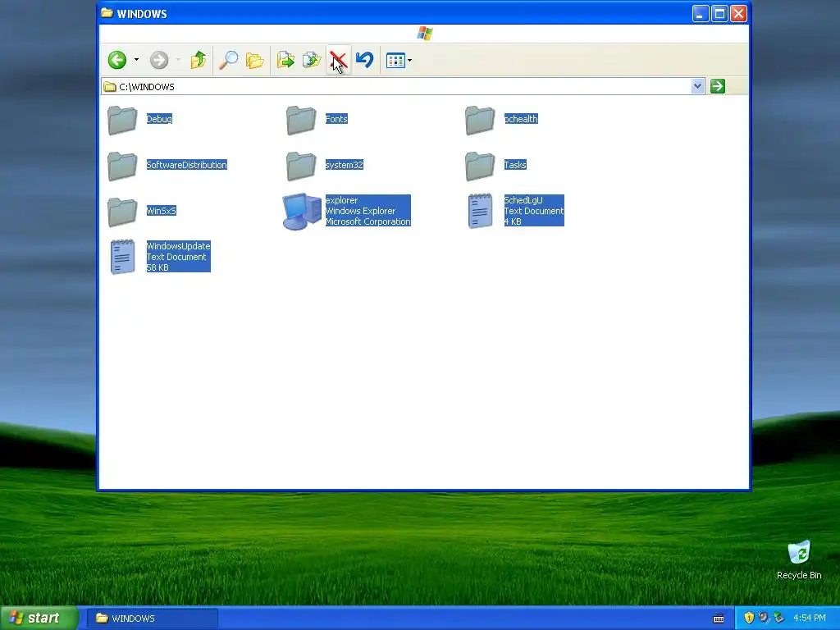Open the Search magnifier tool
This screenshot has height=630, width=840.
(229, 60)
